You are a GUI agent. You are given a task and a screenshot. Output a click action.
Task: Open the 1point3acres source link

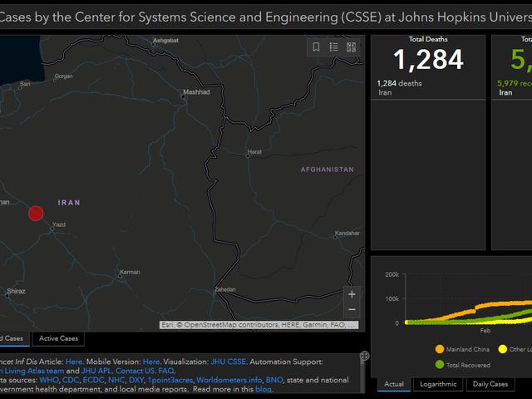[x=170, y=380]
